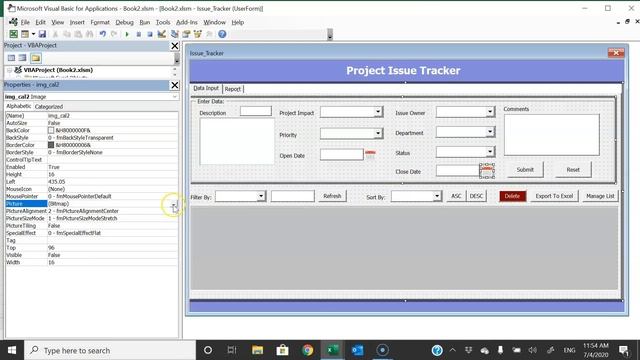Click the Windows taskbar search box
This screenshot has width=640, height=360.
[x=109, y=350]
